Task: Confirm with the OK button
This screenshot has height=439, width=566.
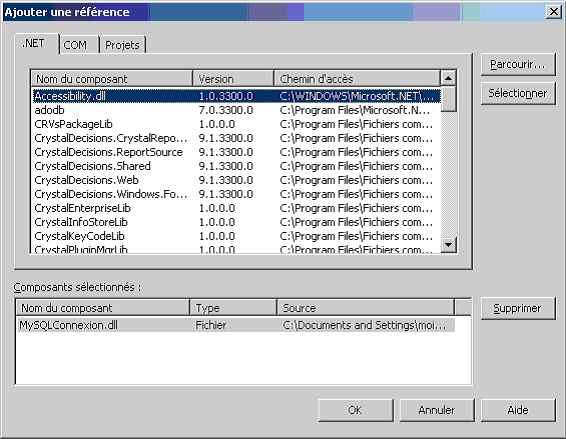Action: (x=356, y=410)
